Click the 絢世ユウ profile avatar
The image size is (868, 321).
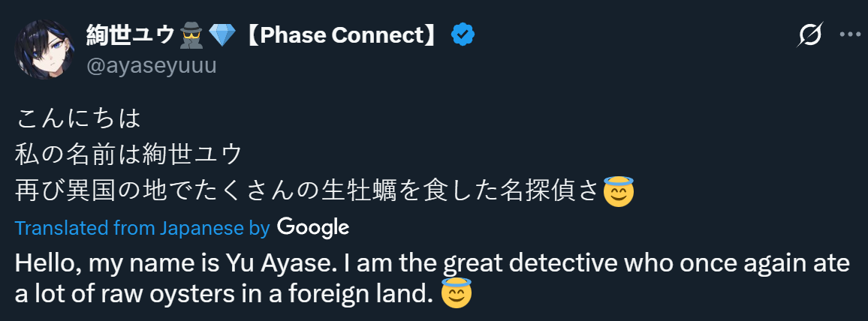coord(44,50)
